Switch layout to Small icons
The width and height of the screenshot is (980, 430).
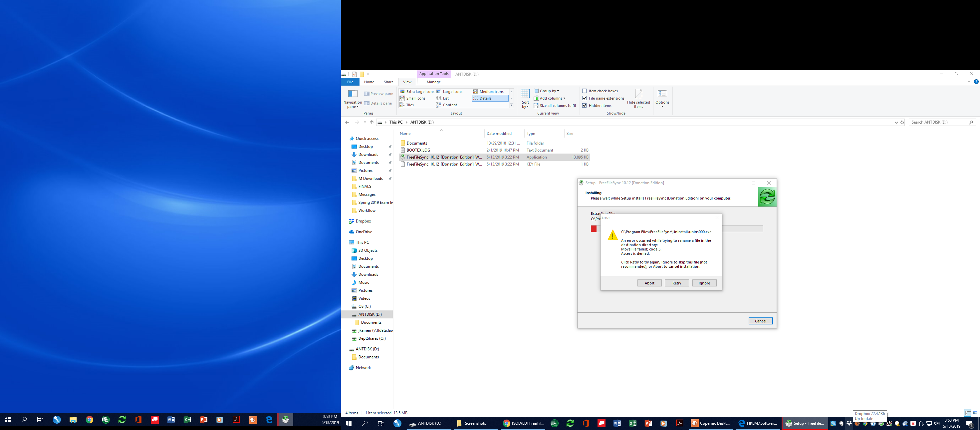(412, 98)
